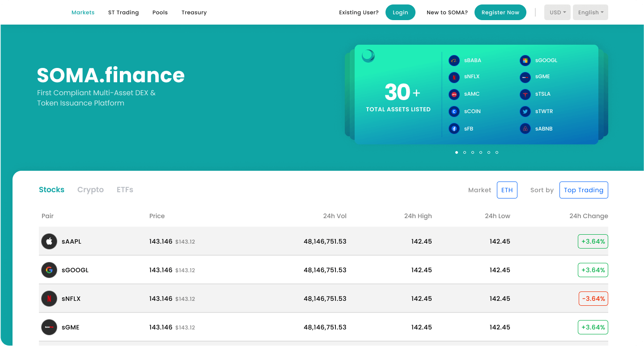Viewport: 644px width, 346px height.
Task: Click the sABNB Airbnb icon
Action: click(525, 129)
